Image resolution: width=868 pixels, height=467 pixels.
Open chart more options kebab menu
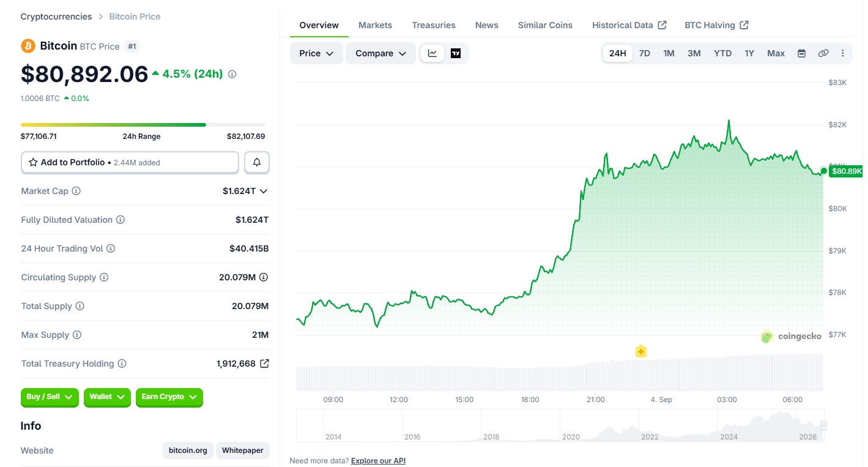tap(843, 53)
